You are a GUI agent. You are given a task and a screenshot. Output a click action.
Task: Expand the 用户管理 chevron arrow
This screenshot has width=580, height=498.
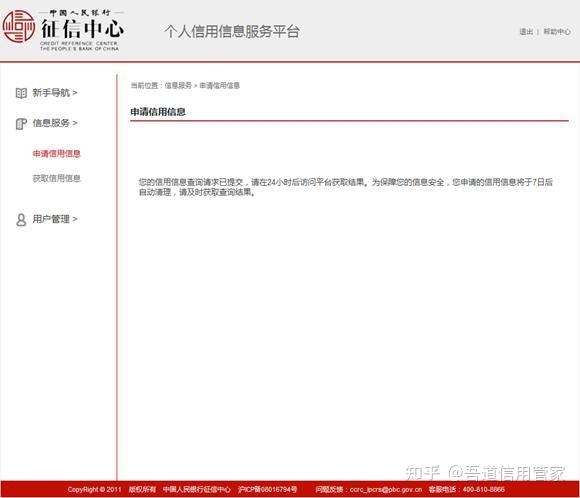[75, 219]
